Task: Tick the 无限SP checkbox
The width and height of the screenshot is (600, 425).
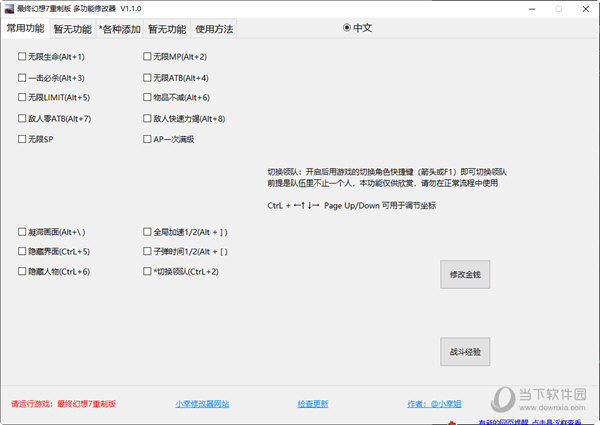Action: click(x=22, y=139)
